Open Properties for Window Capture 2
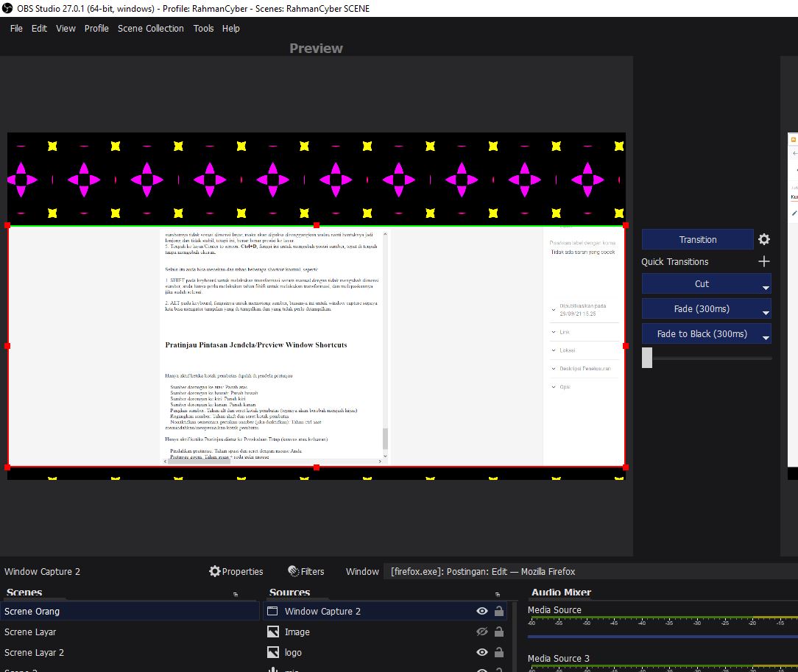The image size is (798, 672). click(x=236, y=571)
